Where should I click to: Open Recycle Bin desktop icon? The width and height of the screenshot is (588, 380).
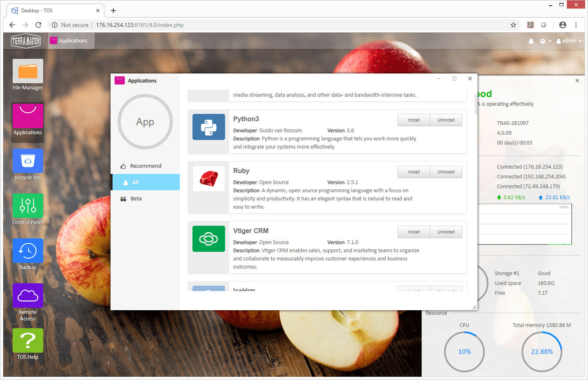[28, 165]
